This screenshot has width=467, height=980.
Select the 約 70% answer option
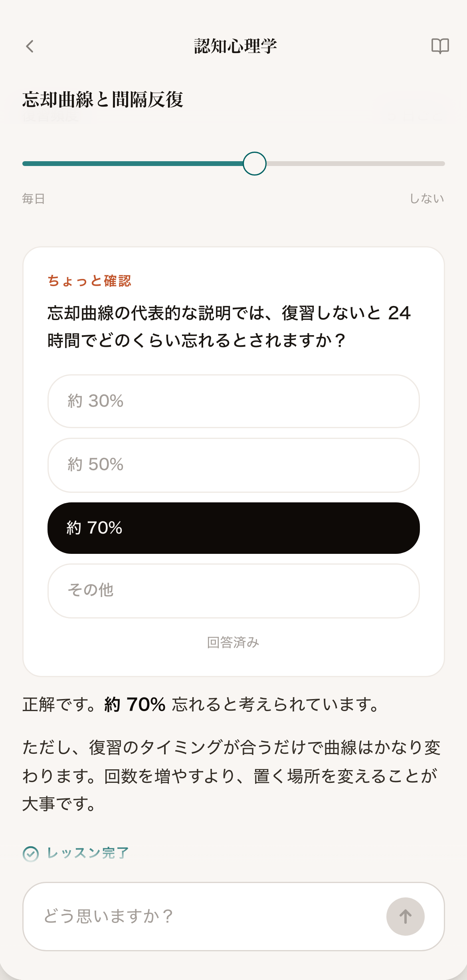[x=234, y=528]
